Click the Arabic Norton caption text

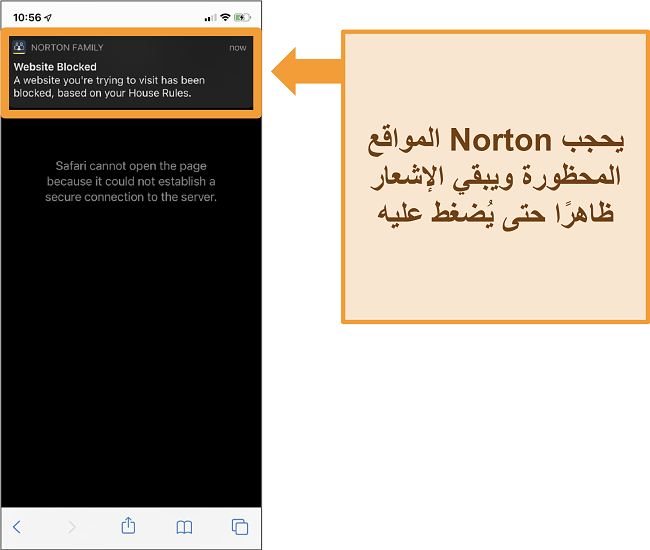495,176
